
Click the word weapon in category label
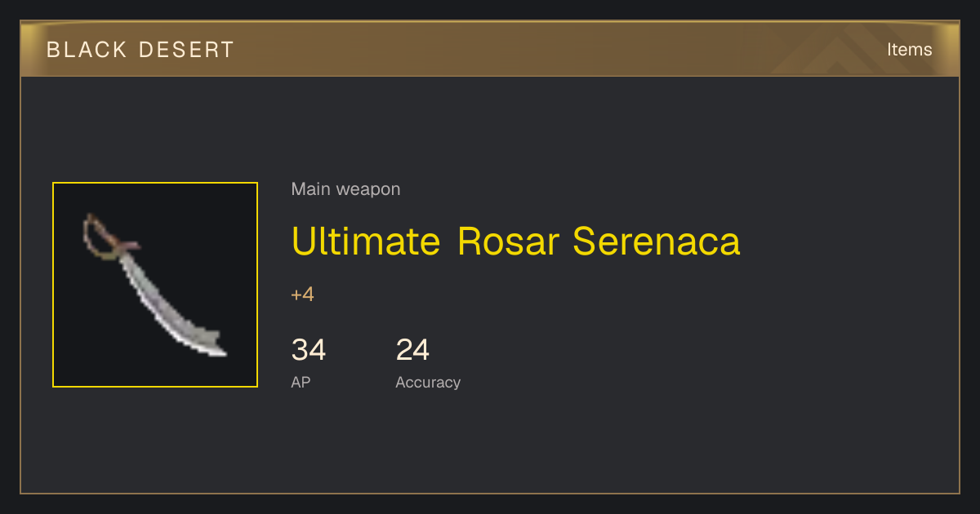coord(368,189)
